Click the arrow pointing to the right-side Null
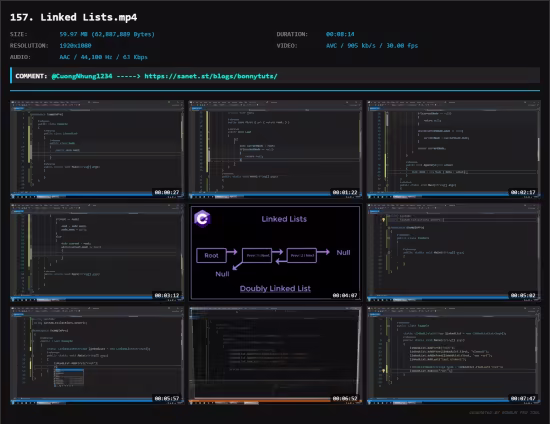Screen dimensions: 550x424 click(323, 251)
